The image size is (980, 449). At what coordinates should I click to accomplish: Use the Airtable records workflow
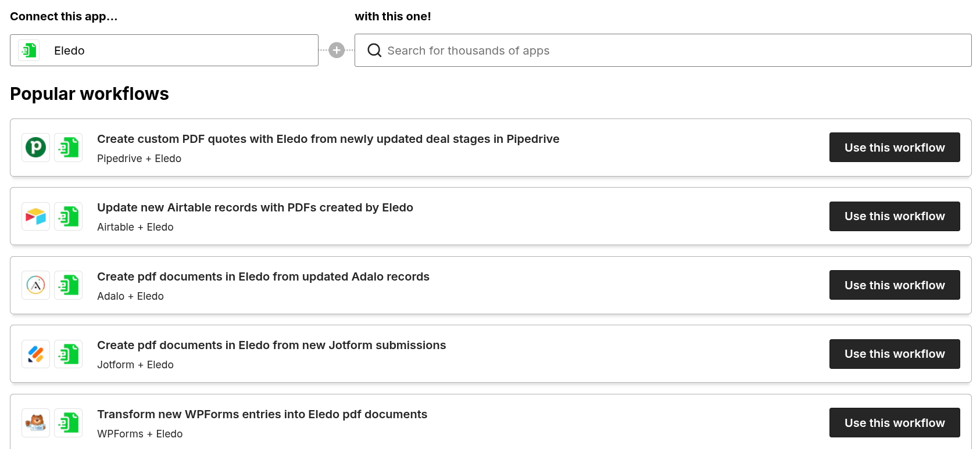point(894,217)
